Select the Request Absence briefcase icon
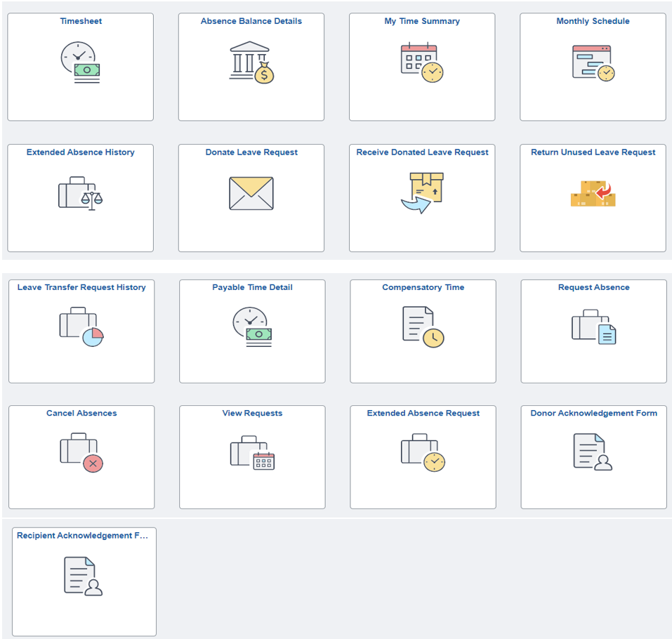Image resolution: width=672 pixels, height=639 pixels. pyautogui.click(x=593, y=326)
